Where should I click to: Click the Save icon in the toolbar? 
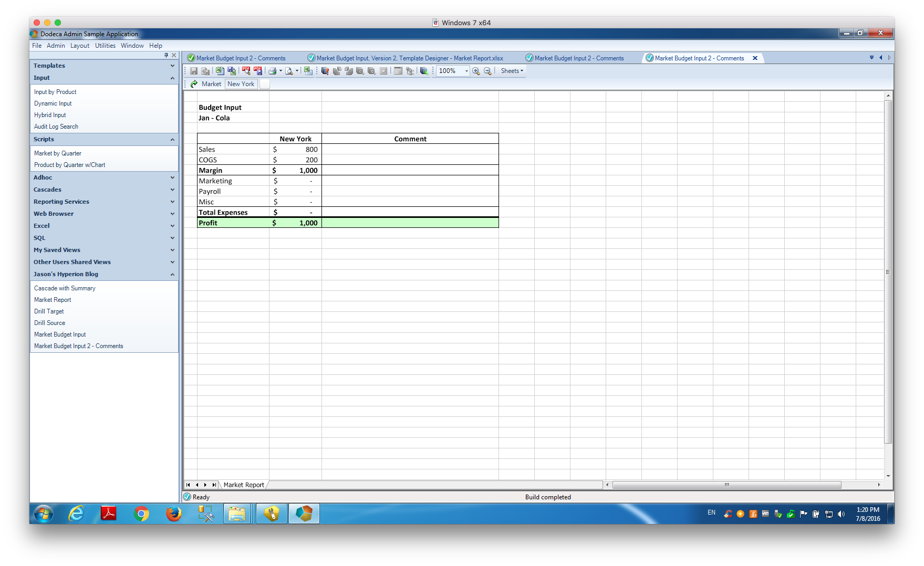coord(194,71)
